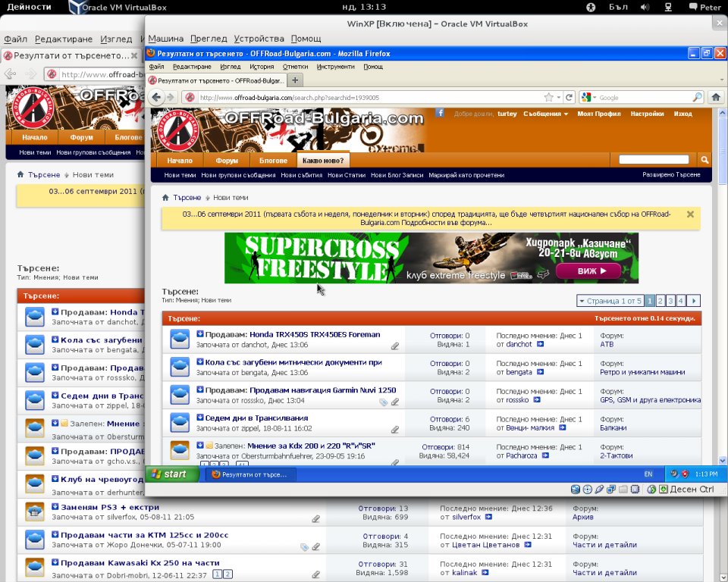Open thread dropdown arrow before Honda TRX450S title
This screenshot has width=728, height=582.
click(199, 333)
